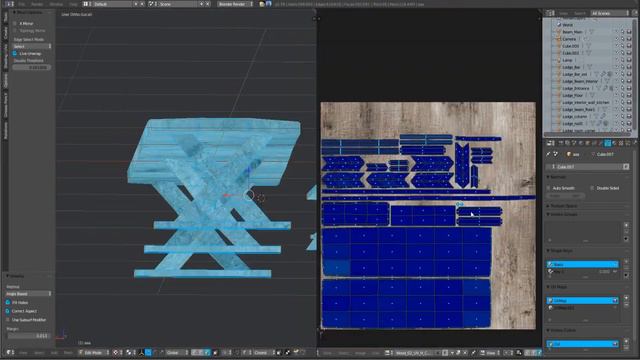
Task: Open the All Scenes outliner display dropdown
Action: (610, 13)
